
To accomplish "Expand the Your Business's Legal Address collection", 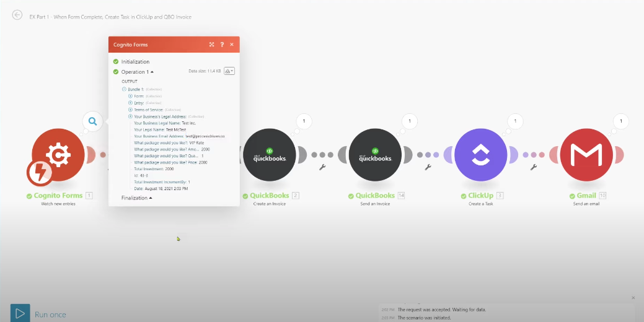I will point(131,116).
